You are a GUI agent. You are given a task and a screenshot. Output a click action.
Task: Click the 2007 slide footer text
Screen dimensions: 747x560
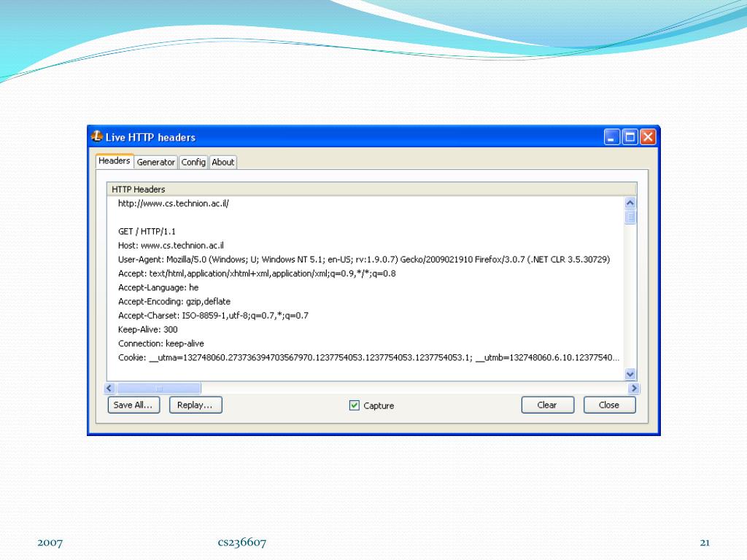pos(50,542)
